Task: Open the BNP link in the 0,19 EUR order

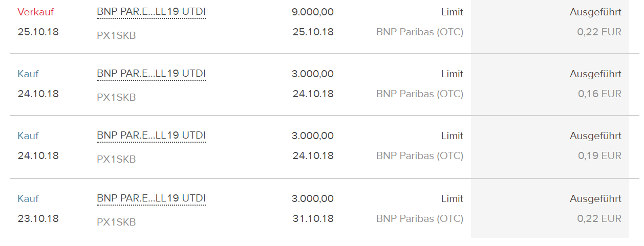Action: pos(151,136)
